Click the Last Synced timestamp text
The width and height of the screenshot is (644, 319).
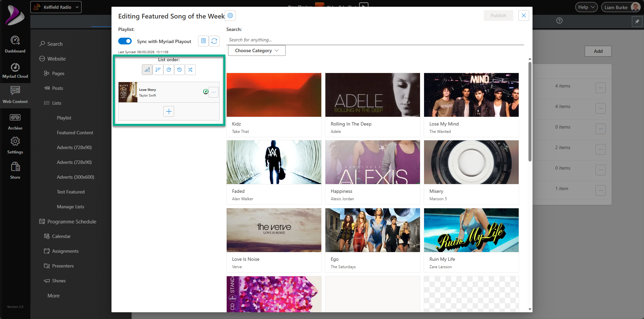click(x=143, y=52)
